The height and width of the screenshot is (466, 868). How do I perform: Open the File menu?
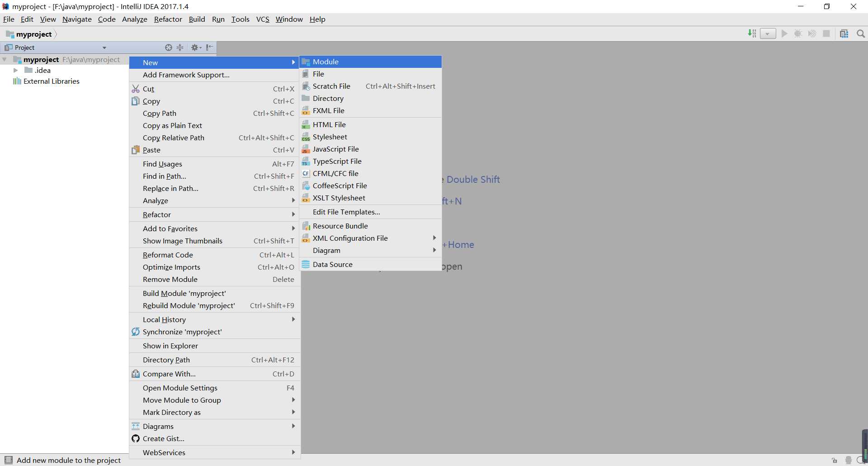click(x=9, y=19)
